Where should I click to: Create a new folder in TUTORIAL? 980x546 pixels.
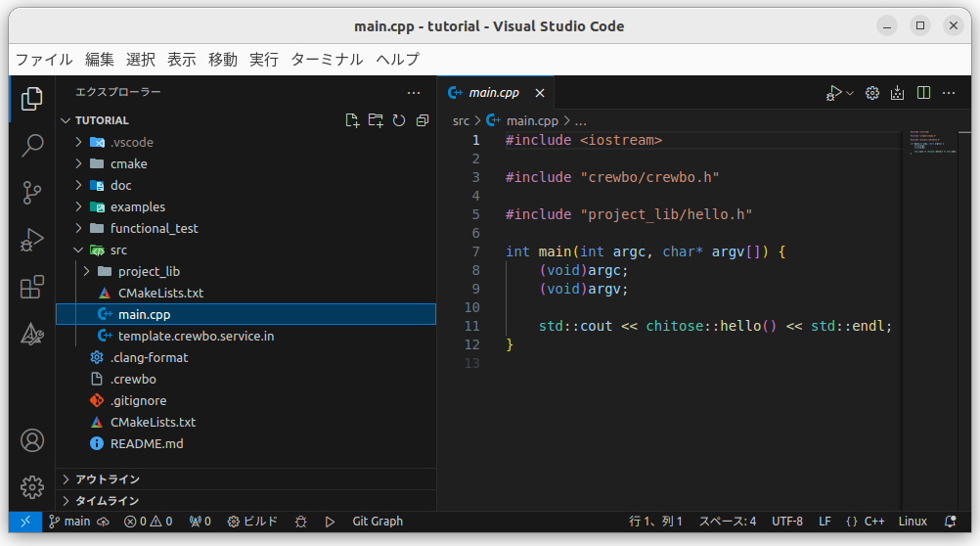pos(376,120)
